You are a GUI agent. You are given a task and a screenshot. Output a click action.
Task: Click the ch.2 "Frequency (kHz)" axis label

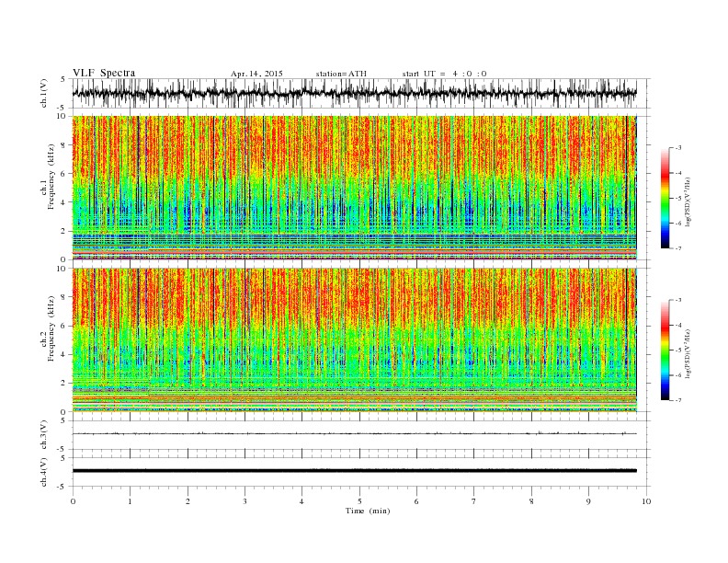(51, 327)
